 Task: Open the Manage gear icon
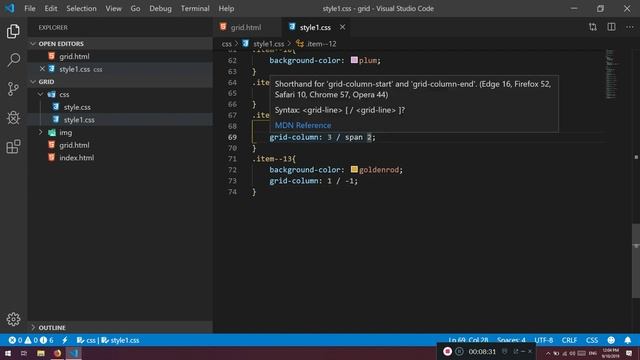coord(13,319)
